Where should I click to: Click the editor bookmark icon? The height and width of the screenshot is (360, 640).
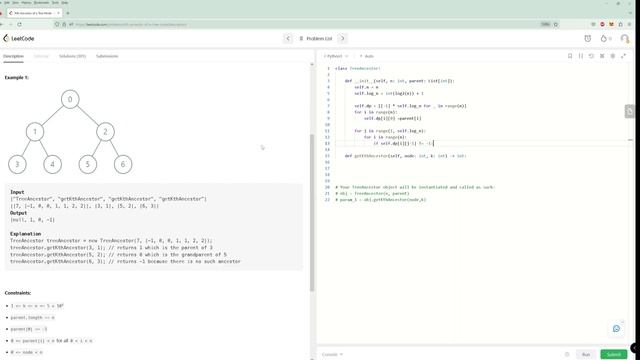570,56
